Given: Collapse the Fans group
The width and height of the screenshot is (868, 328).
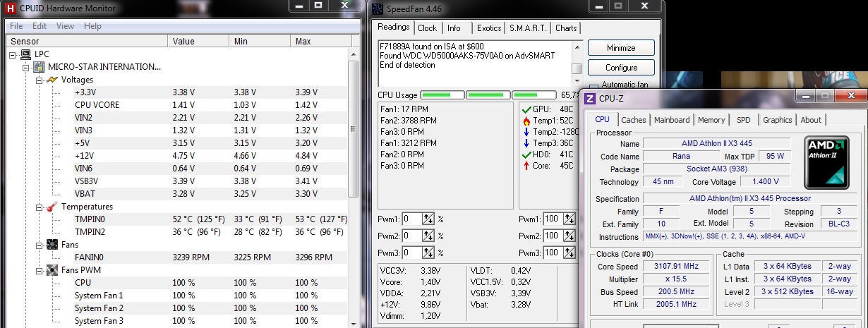Looking at the screenshot, I should click(x=38, y=245).
